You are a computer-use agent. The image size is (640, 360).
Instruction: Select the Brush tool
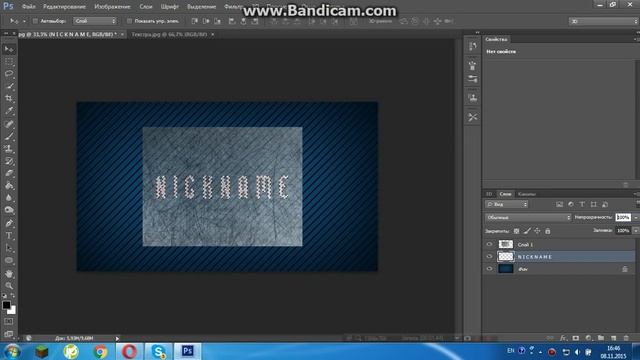(9, 136)
